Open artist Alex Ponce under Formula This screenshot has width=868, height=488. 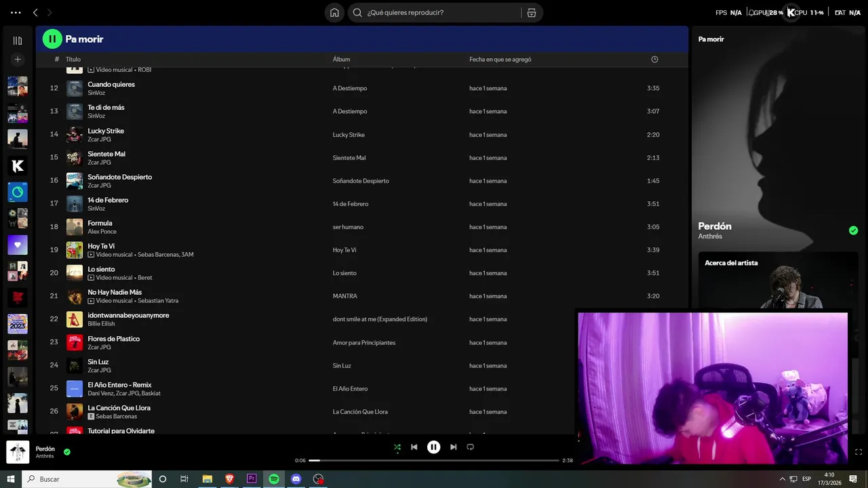(x=102, y=232)
